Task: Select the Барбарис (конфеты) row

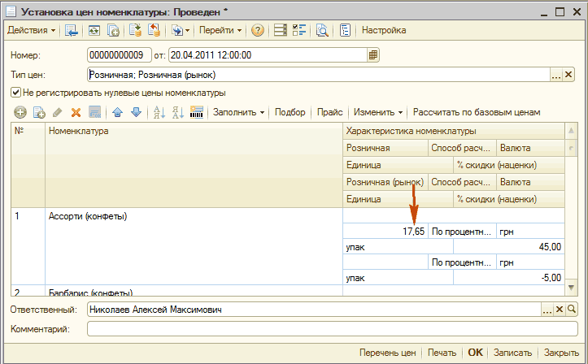Action: coord(194,291)
